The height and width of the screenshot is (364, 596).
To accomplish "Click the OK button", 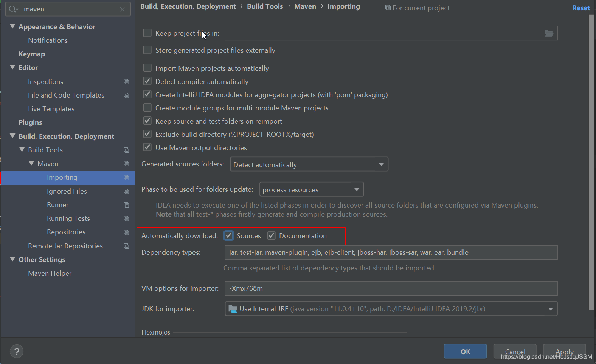I will coord(465,352).
